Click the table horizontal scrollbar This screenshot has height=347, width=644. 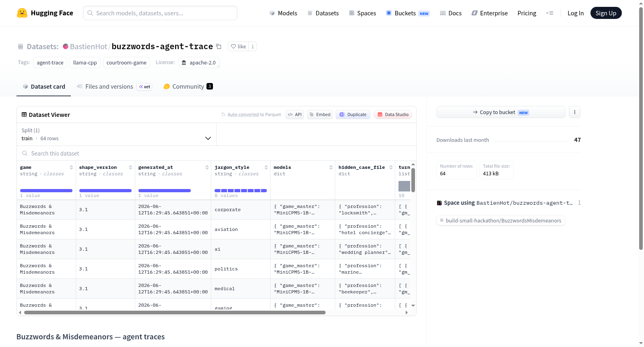click(x=175, y=312)
